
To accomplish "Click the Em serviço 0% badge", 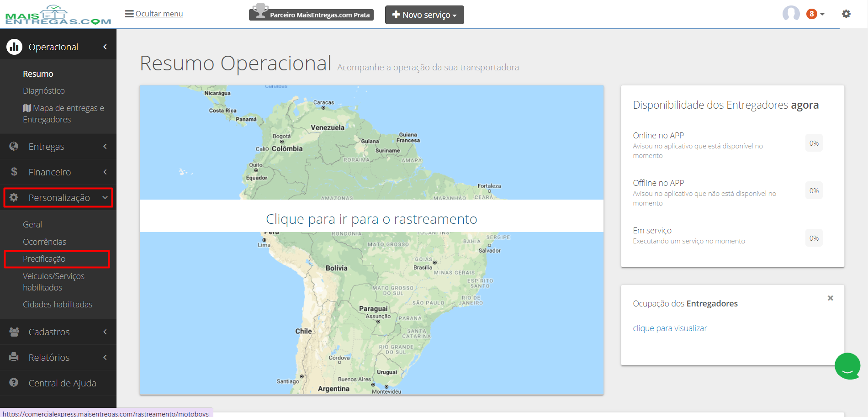I will pyautogui.click(x=814, y=238).
